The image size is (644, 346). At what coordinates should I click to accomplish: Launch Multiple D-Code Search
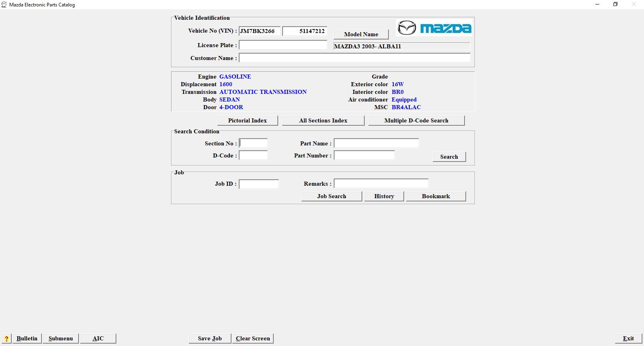click(x=416, y=120)
